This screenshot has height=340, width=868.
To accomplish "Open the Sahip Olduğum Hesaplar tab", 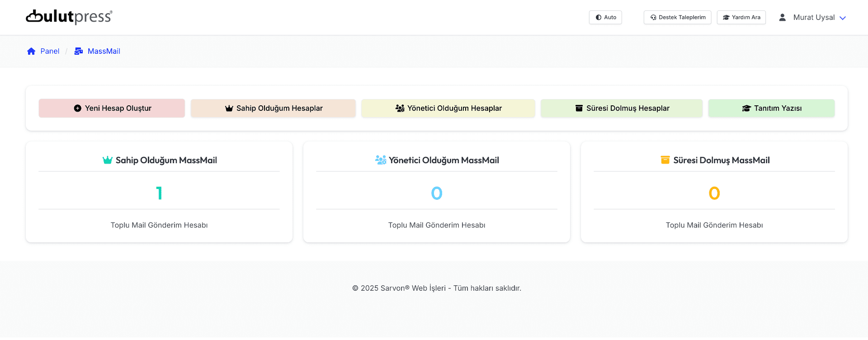I will [273, 109].
